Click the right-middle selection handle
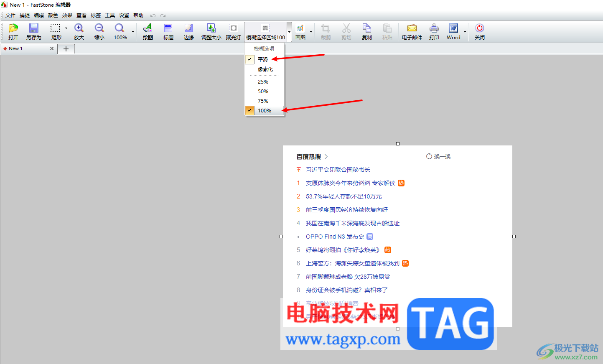 tap(514, 237)
